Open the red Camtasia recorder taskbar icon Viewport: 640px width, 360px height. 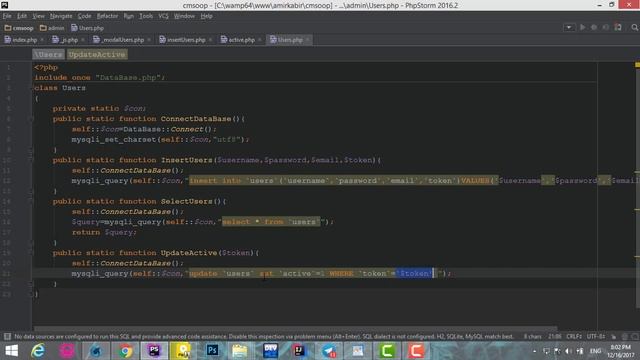pos(416,351)
